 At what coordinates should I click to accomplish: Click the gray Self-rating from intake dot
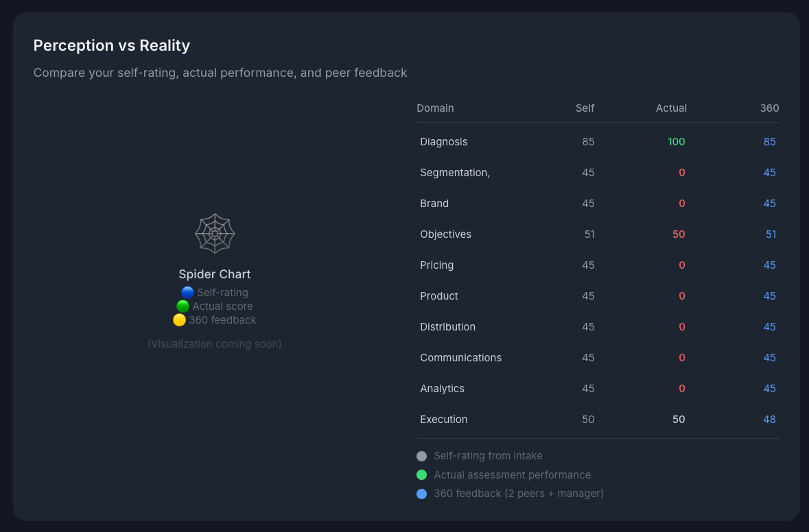421,455
